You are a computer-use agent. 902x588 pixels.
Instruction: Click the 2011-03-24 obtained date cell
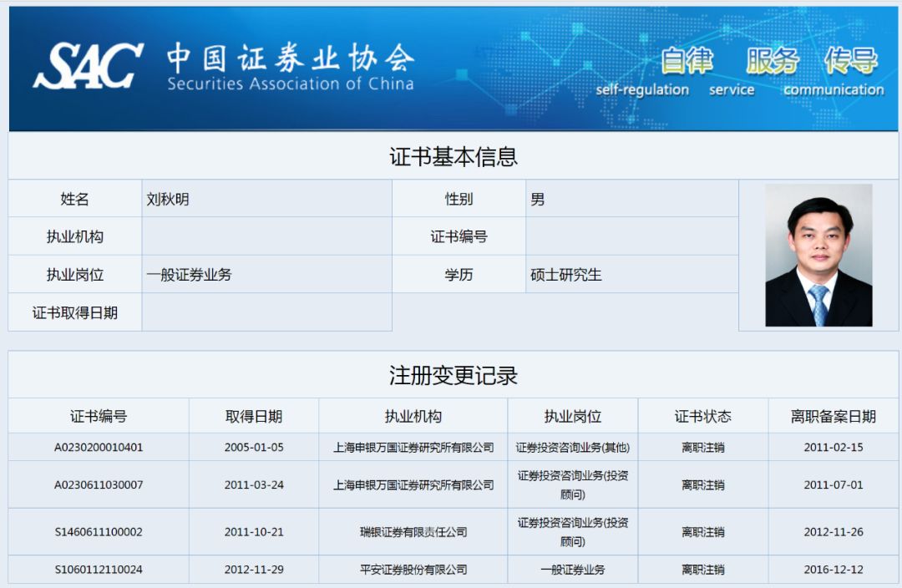pos(254,484)
